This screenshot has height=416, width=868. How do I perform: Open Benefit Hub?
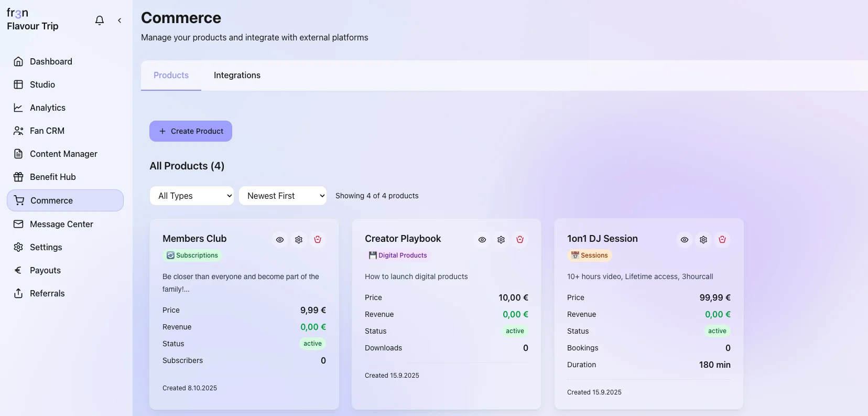pyautogui.click(x=65, y=177)
